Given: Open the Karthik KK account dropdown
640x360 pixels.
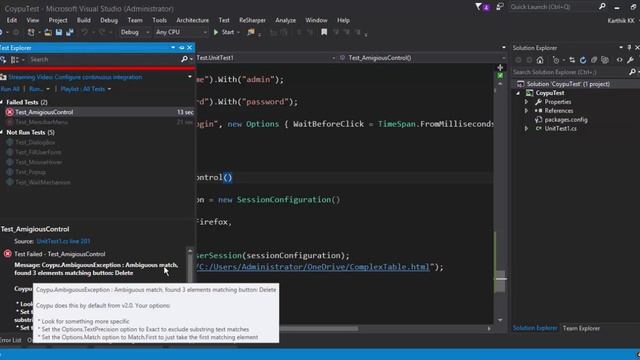Looking at the screenshot, I should 622,20.
